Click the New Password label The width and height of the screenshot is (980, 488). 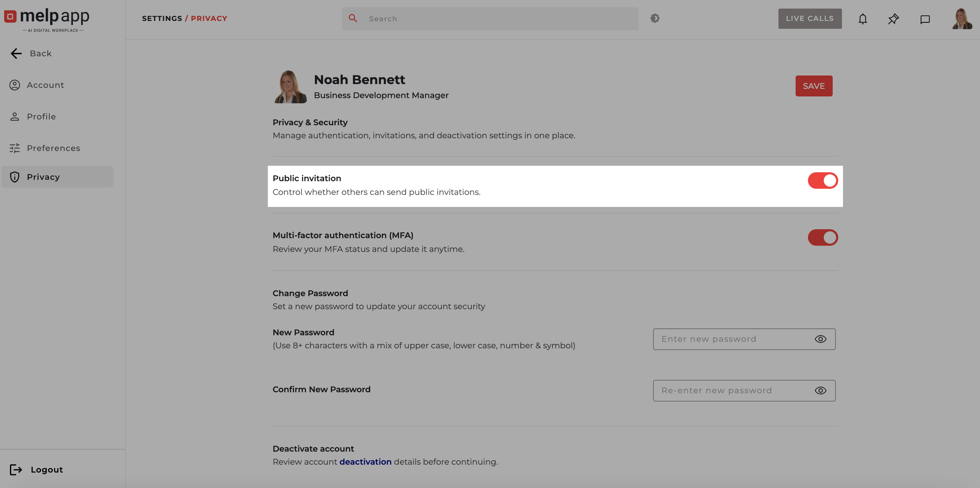click(303, 333)
